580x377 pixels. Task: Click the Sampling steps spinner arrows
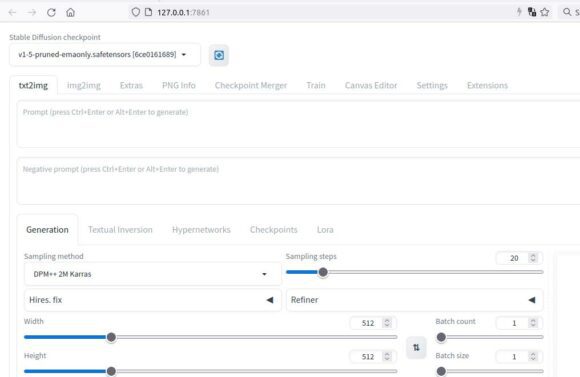[x=533, y=257]
